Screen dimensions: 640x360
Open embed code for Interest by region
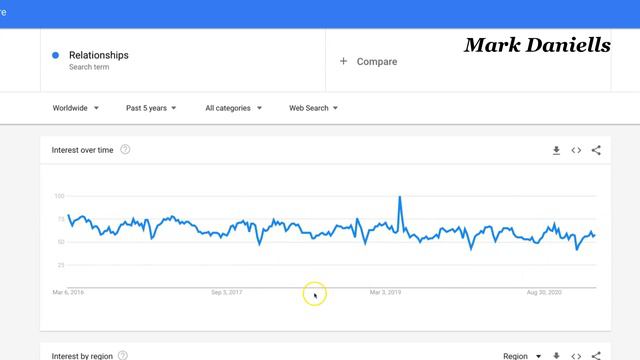pyautogui.click(x=576, y=356)
